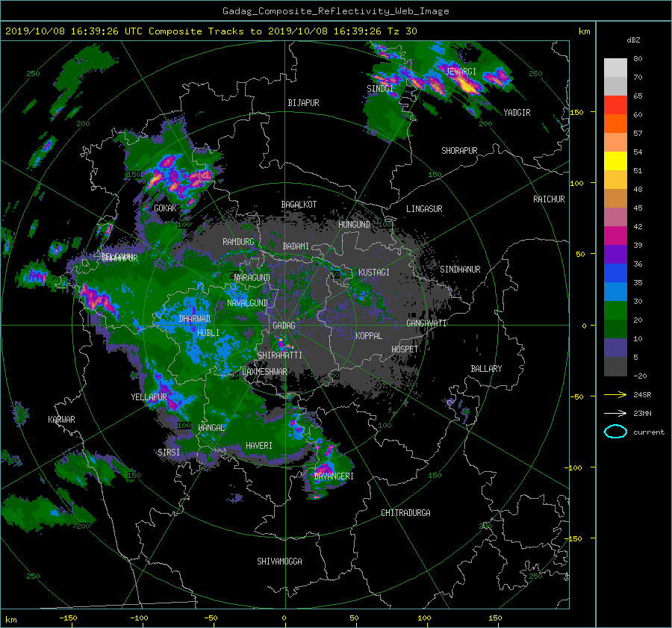This screenshot has width=672, height=628.
Task: Click the RAICHUR city label
Action: 549,199
